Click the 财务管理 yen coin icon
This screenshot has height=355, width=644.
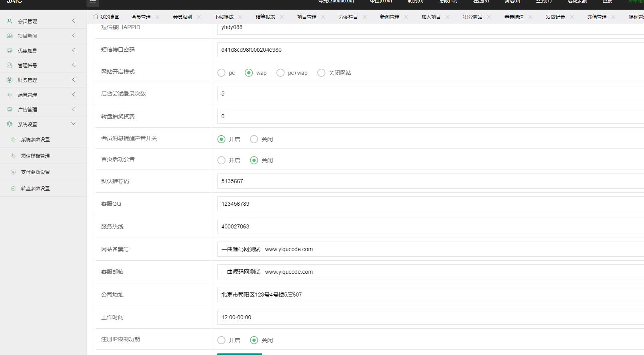coord(10,80)
